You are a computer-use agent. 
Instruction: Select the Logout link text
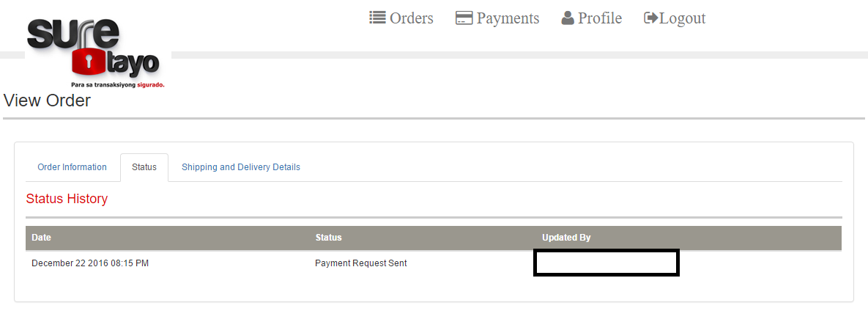pyautogui.click(x=683, y=18)
